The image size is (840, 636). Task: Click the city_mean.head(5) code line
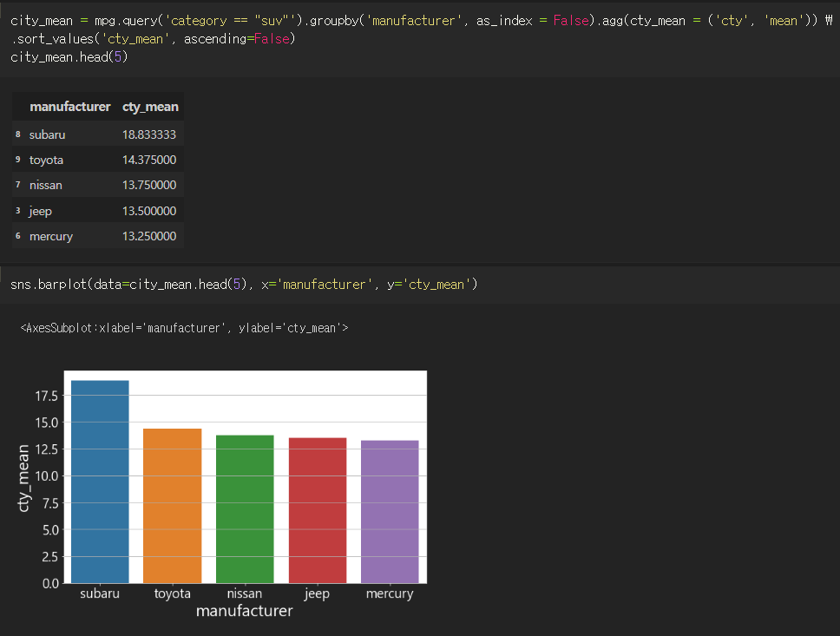tap(69, 57)
